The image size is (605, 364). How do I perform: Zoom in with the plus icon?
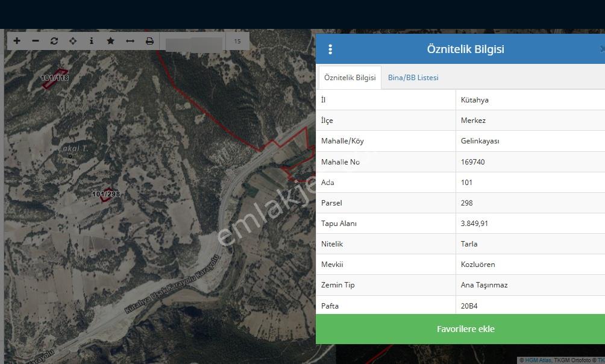coord(17,41)
